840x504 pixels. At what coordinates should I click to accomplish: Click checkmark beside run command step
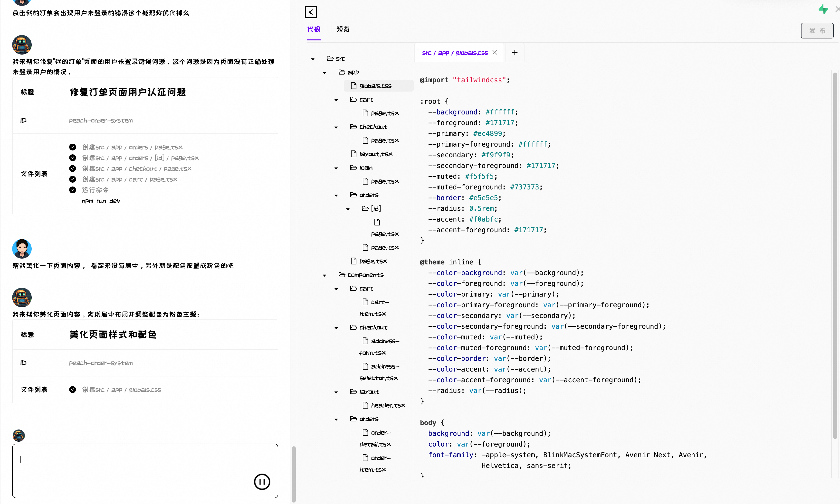72,190
